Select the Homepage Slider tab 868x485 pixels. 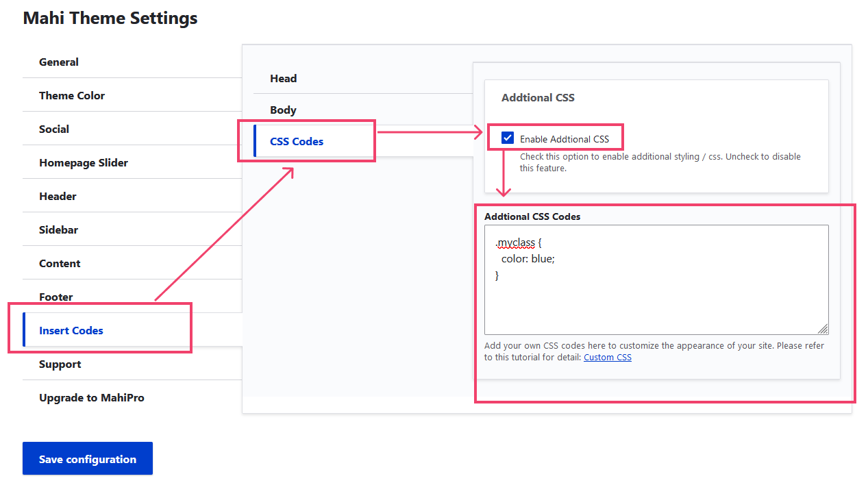tap(84, 162)
